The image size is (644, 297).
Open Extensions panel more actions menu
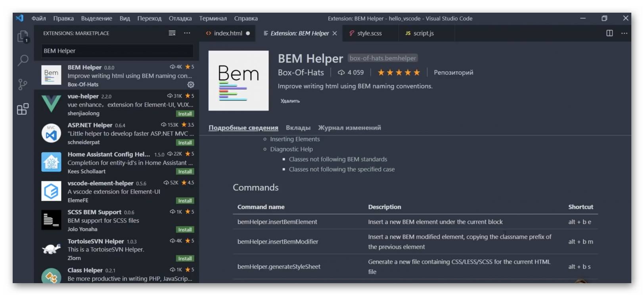187,33
